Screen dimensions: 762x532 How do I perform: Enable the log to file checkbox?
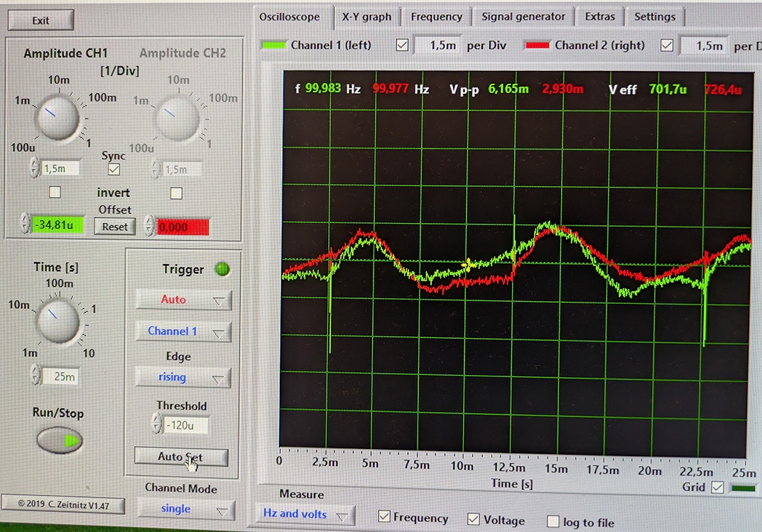[x=553, y=521]
